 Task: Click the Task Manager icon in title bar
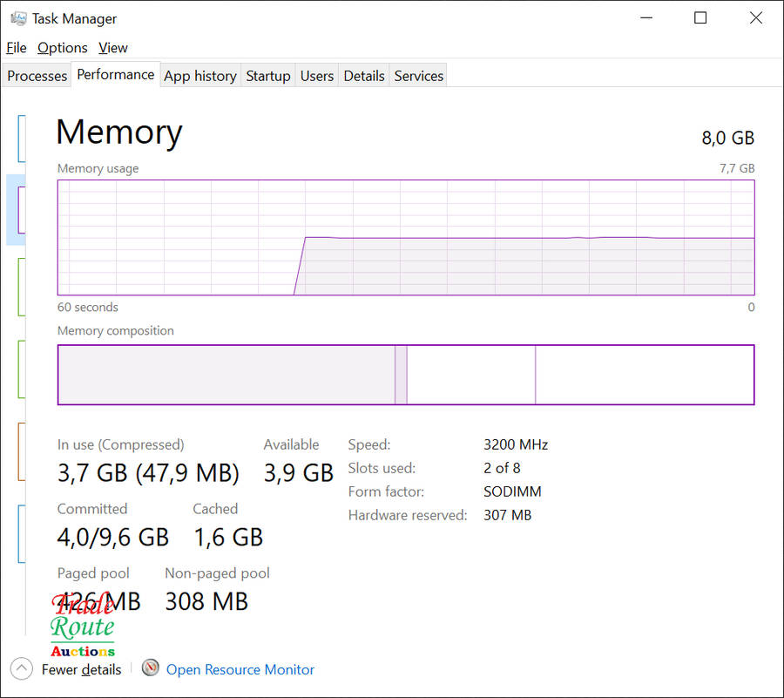[x=17, y=18]
